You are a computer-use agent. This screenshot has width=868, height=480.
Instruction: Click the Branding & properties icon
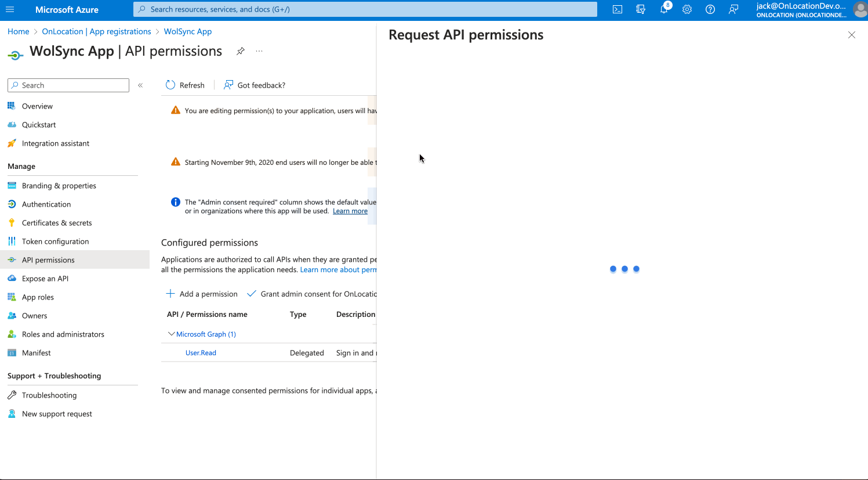[x=12, y=186]
